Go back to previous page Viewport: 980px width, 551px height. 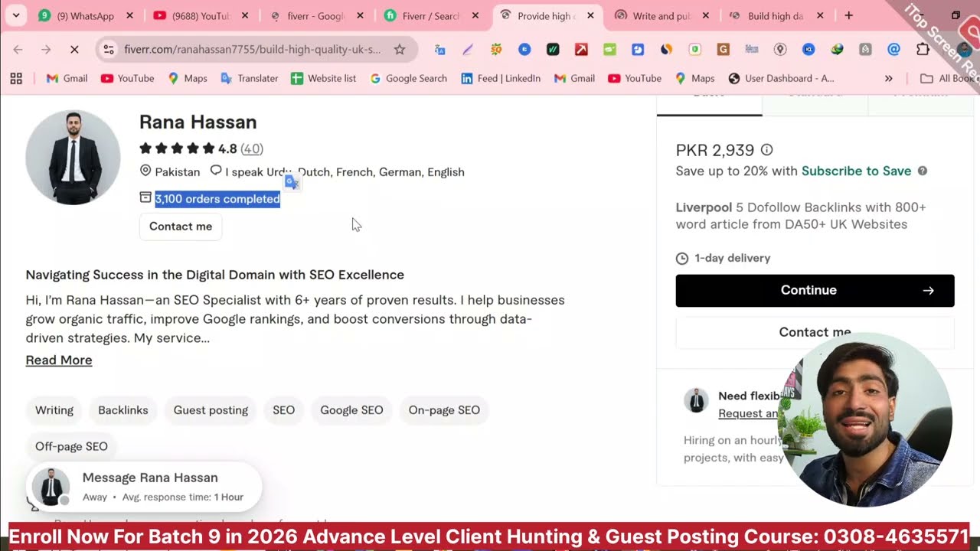(x=18, y=50)
